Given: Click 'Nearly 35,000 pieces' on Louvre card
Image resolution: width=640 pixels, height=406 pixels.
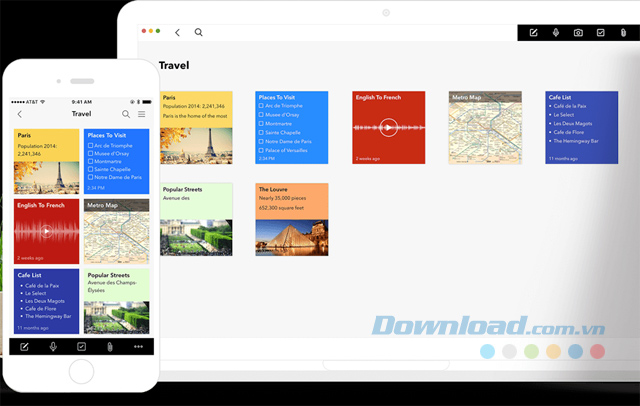Looking at the screenshot, I should tap(282, 198).
